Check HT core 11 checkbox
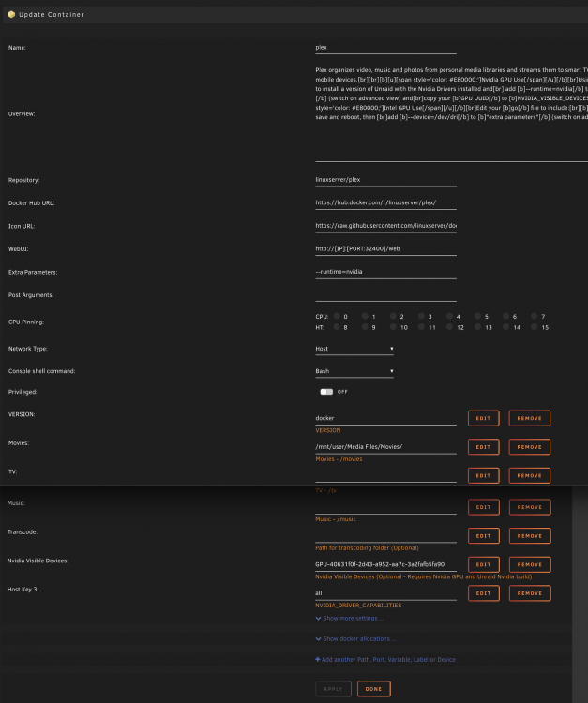 click(422, 327)
